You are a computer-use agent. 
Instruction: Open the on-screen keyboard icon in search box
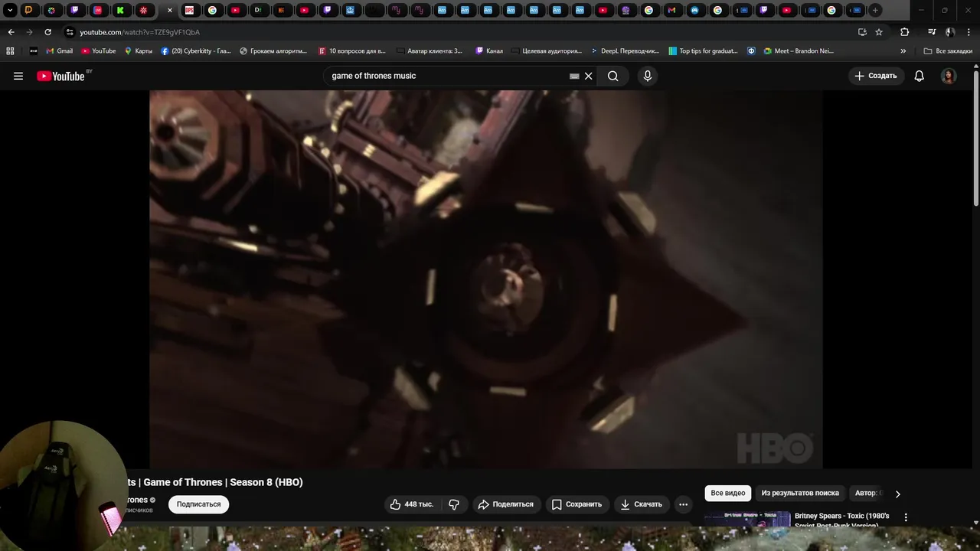click(574, 76)
